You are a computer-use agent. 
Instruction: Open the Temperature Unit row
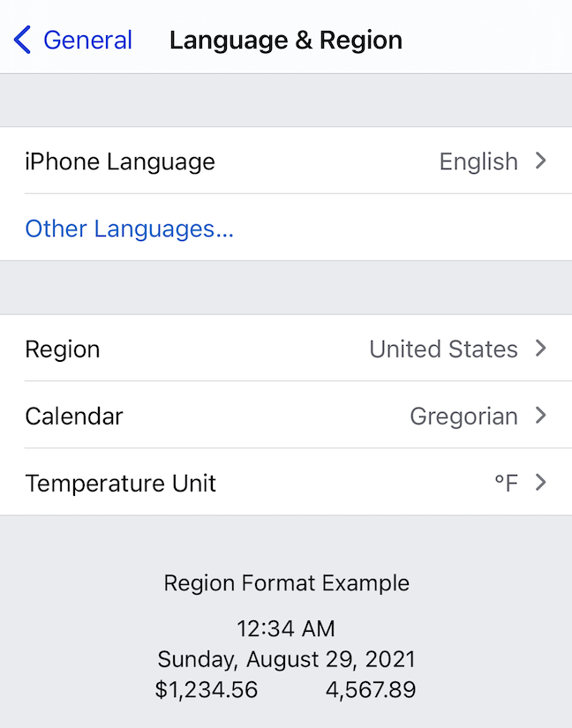click(x=121, y=483)
